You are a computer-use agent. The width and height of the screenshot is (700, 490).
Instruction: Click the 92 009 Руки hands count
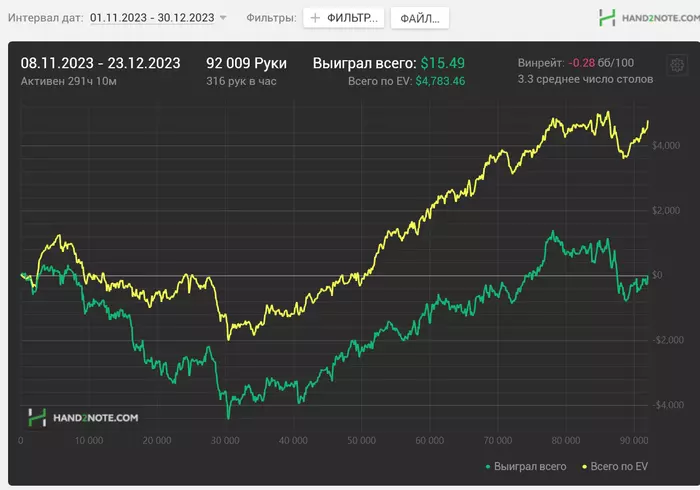246,63
